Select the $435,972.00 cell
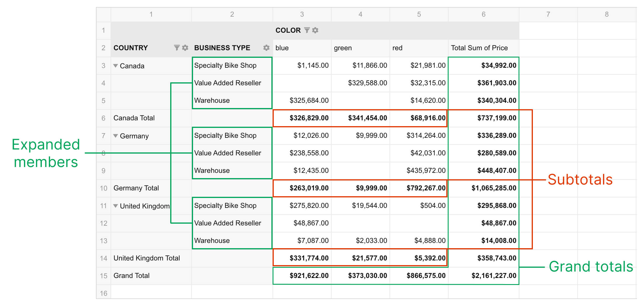644x306 pixels. (x=419, y=171)
